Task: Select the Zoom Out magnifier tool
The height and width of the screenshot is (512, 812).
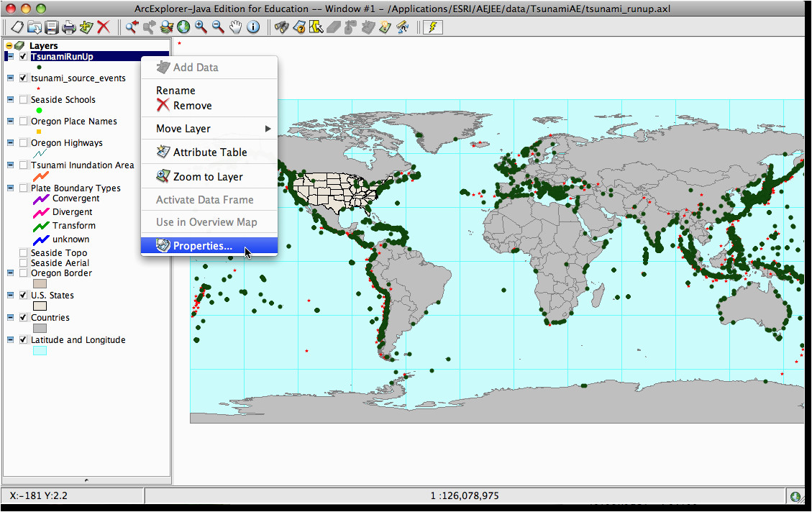Action: click(218, 27)
